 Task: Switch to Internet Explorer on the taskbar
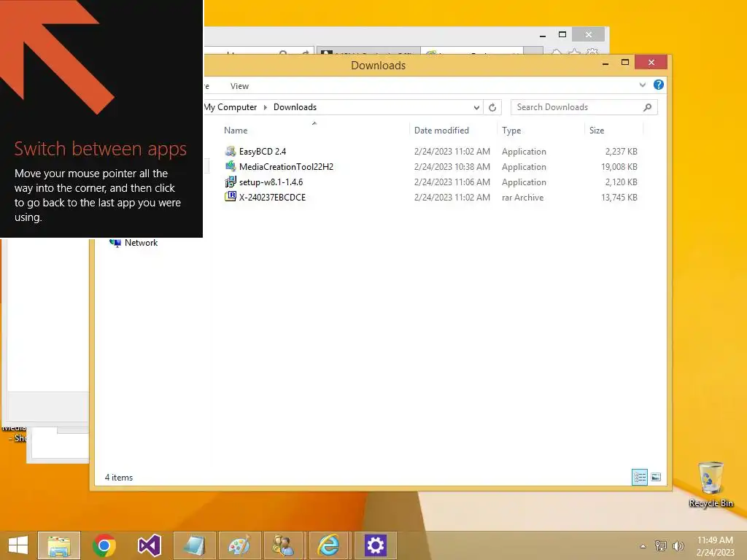(x=329, y=545)
